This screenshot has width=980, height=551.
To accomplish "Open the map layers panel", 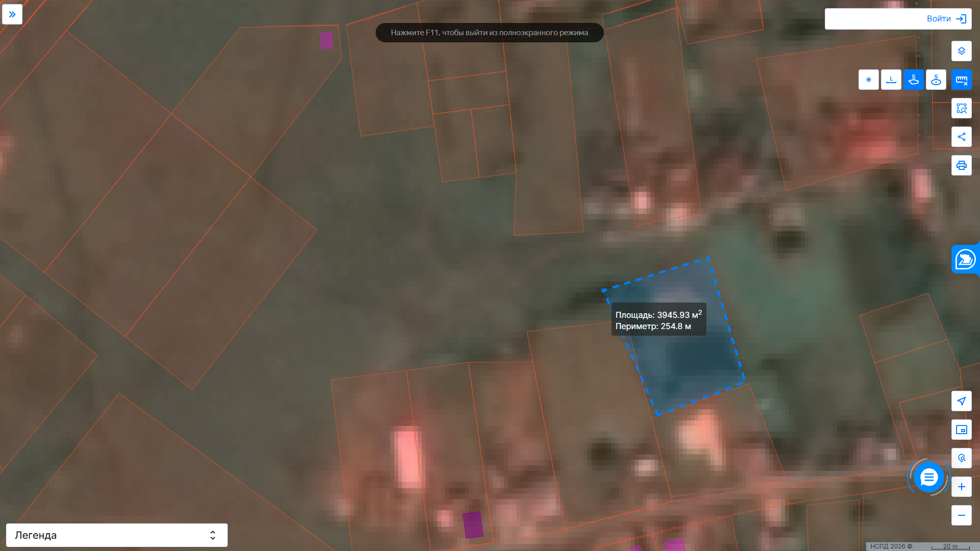I will 961,51.
